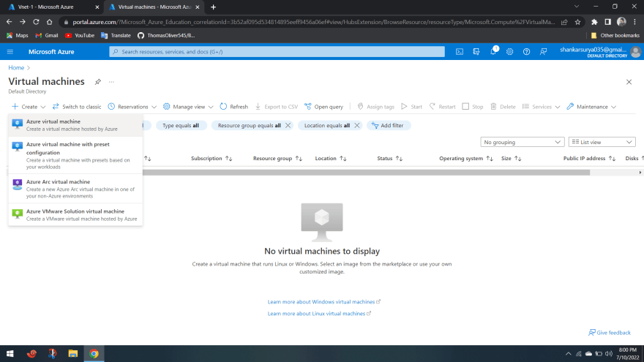Click the Refresh toolbar button

(x=233, y=107)
